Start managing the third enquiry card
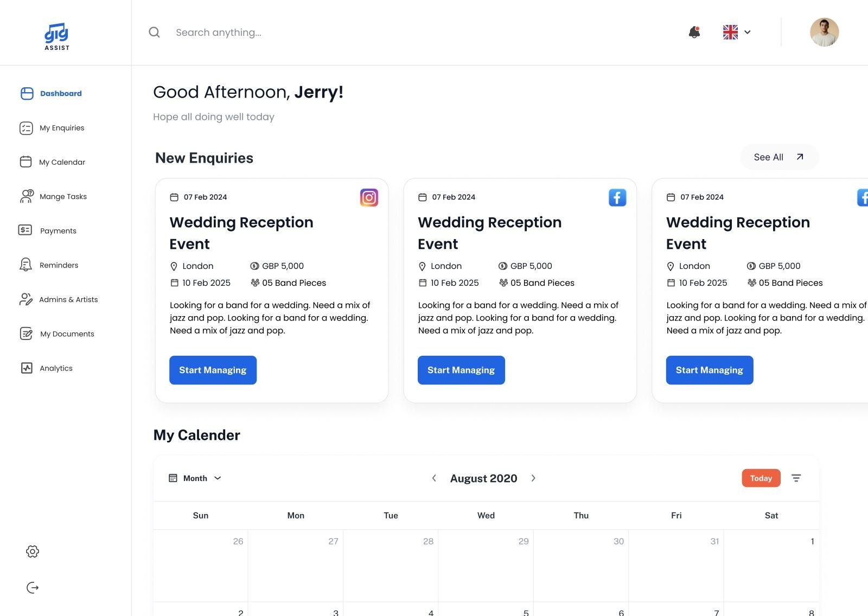The width and height of the screenshot is (868, 616). coord(710,370)
